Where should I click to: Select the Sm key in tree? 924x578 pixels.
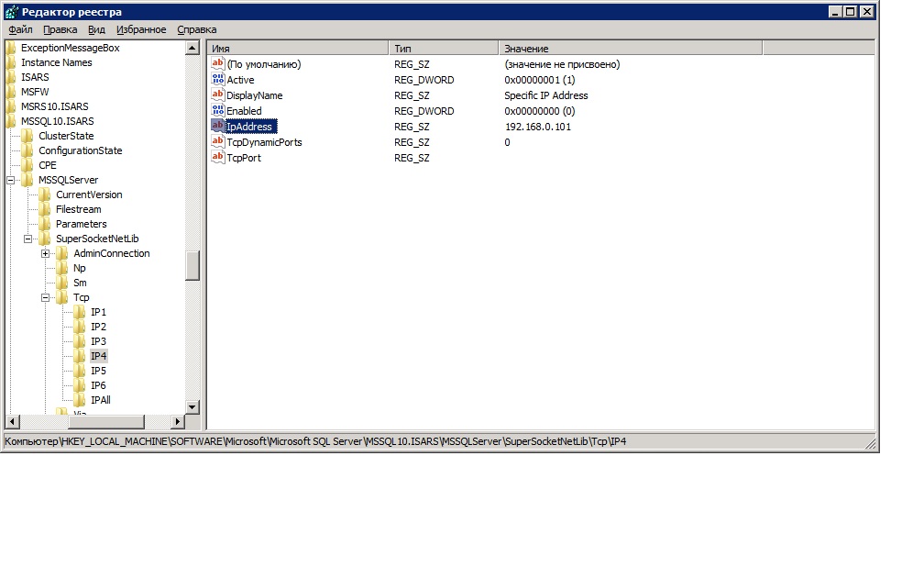(80, 283)
